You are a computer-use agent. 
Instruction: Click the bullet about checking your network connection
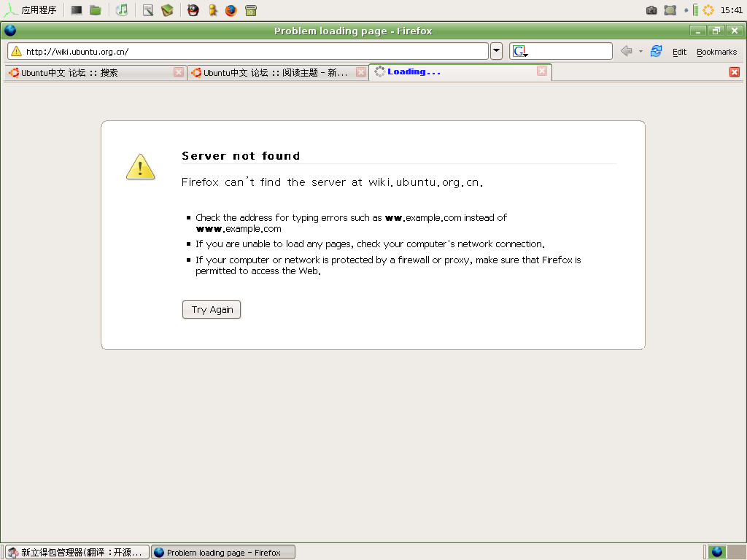click(370, 244)
